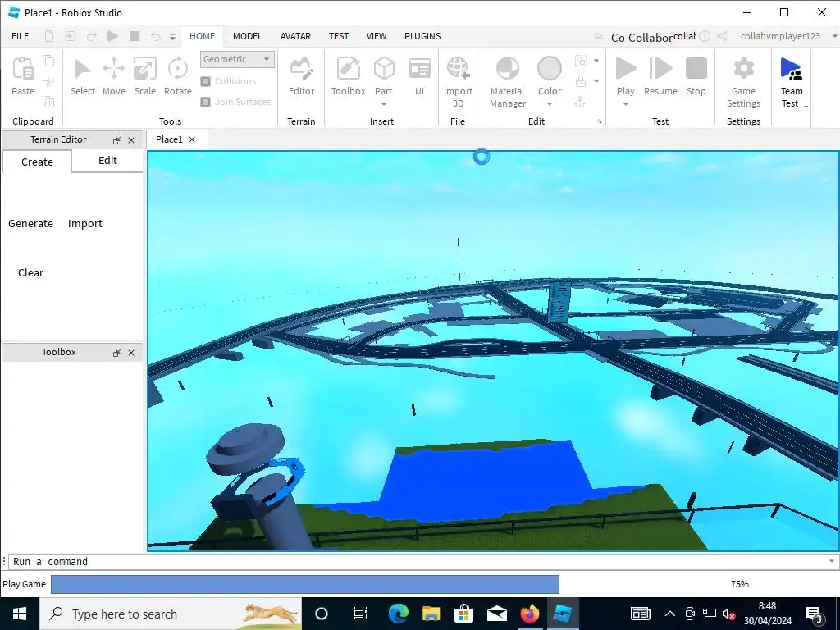The width and height of the screenshot is (840, 630).
Task: Click the Duplicate icon in Clipboard group
Action: (x=48, y=101)
